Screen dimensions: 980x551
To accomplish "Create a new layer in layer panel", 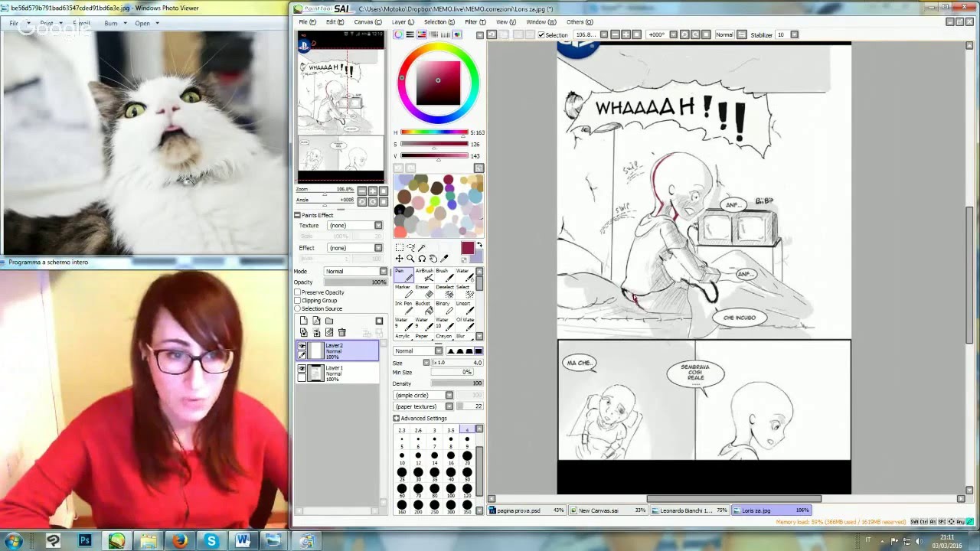I will (x=304, y=321).
